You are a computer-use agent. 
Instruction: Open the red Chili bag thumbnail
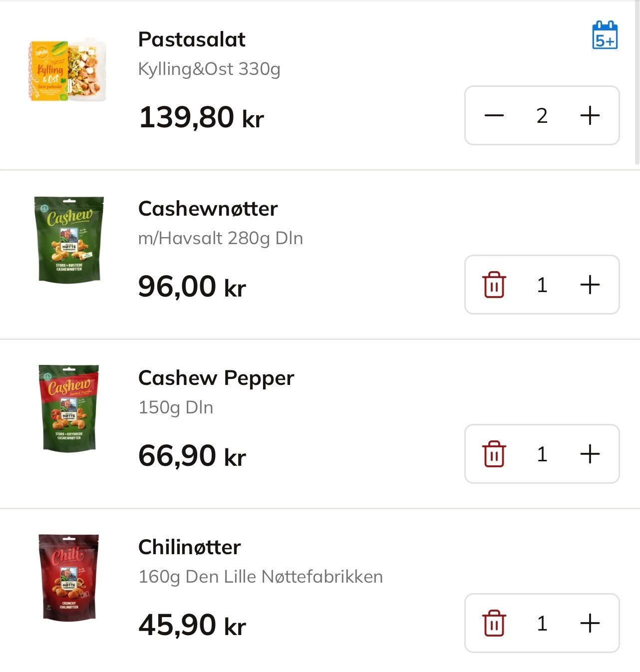69,578
